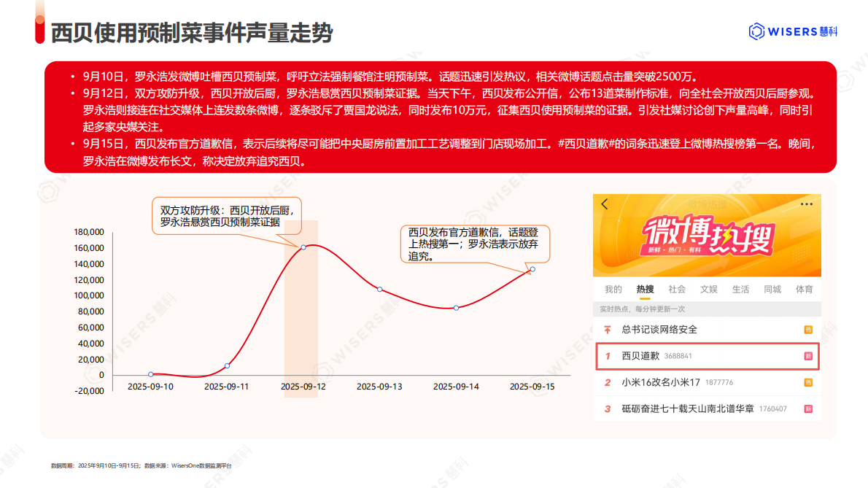The image size is (868, 488).
Task: Open the three-dot more menu
Action: pos(805,205)
